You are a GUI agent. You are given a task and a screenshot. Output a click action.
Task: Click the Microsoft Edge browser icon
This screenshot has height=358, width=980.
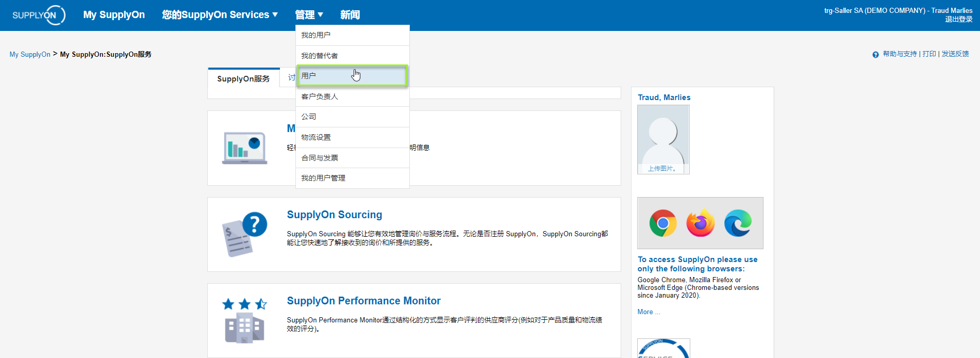[x=738, y=223]
